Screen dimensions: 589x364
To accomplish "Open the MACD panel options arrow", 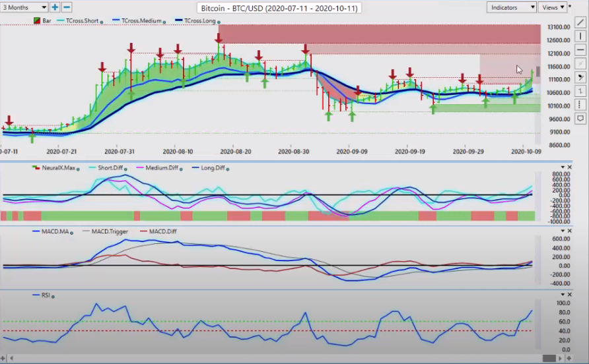I will (563, 231).
